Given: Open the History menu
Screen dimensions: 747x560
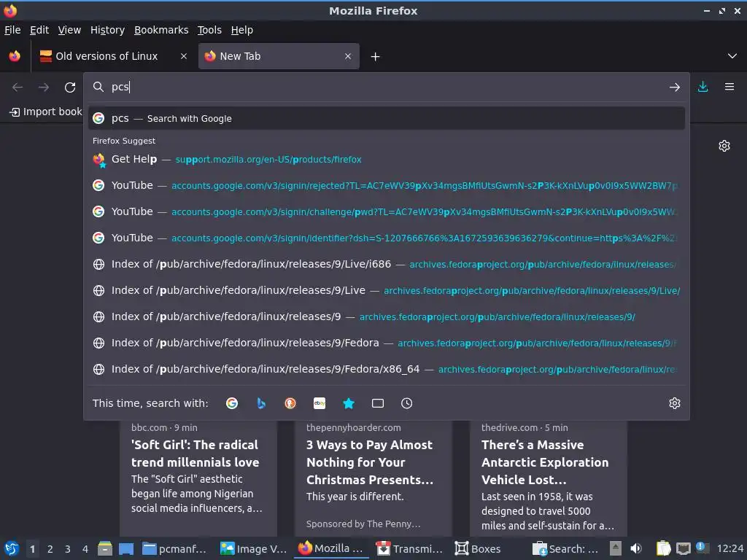Looking at the screenshot, I should point(108,30).
